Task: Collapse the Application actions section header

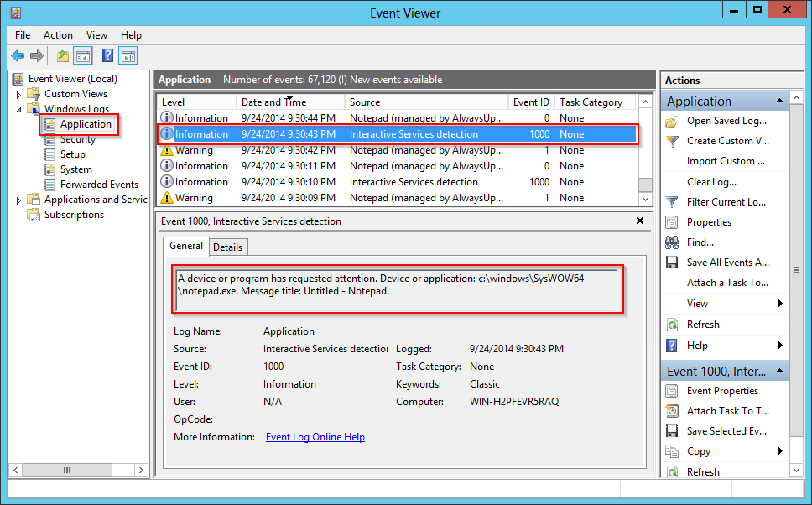Action: tap(781, 102)
